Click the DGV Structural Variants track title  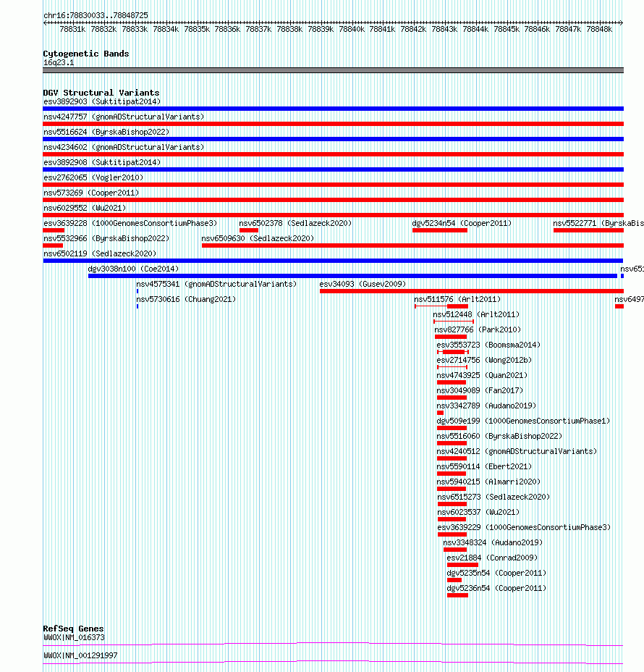coord(101,93)
